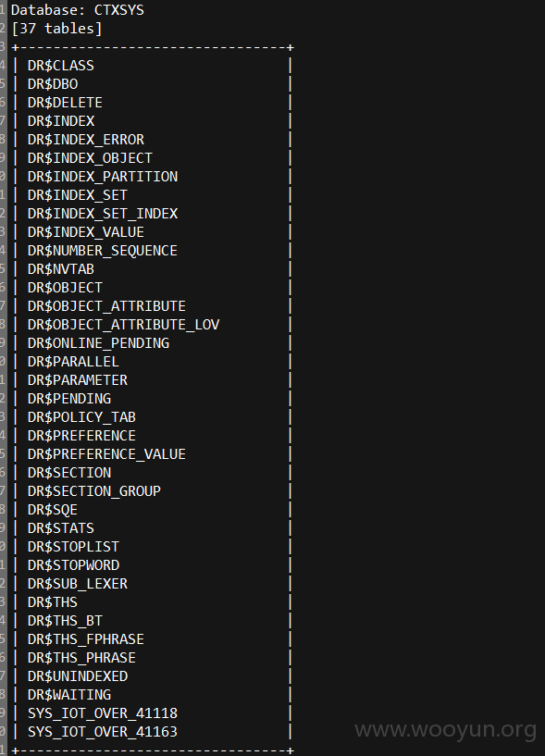Select the DR$PARAMETER entry
The width and height of the screenshot is (545, 756).
coord(78,380)
